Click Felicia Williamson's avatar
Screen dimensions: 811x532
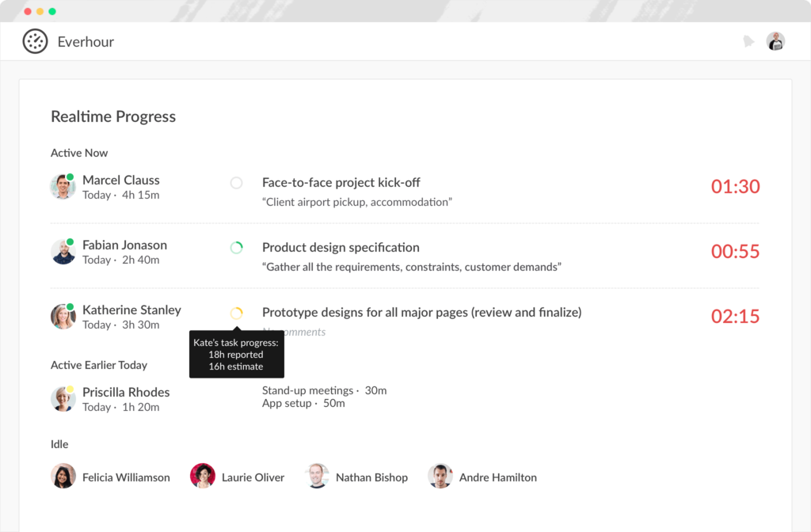coord(63,477)
